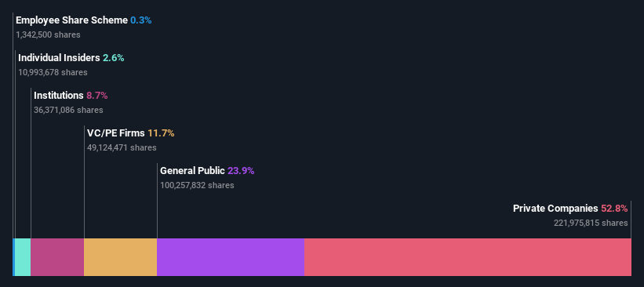Click the 8.7% percentage value
This screenshot has width=644, height=287.
97,96
